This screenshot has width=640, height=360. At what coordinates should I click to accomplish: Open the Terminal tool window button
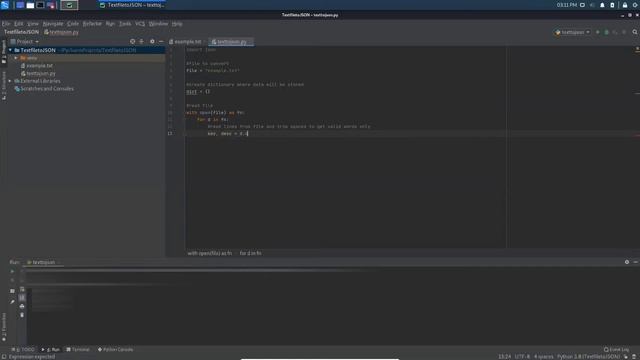coord(78,349)
